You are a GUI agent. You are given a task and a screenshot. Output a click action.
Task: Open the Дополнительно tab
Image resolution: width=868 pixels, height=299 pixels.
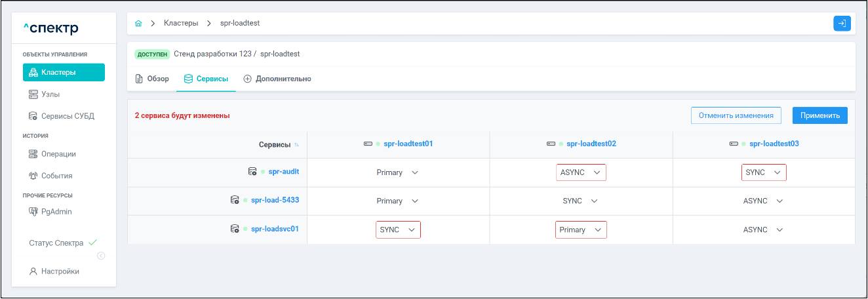pos(277,79)
